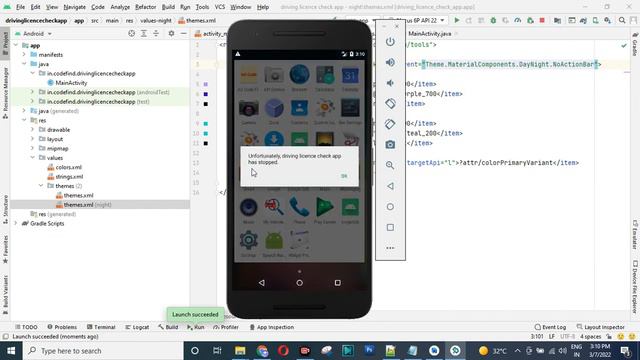The height and width of the screenshot is (360, 640).
Task: Expand the drawable folder
Action: tap(32, 130)
